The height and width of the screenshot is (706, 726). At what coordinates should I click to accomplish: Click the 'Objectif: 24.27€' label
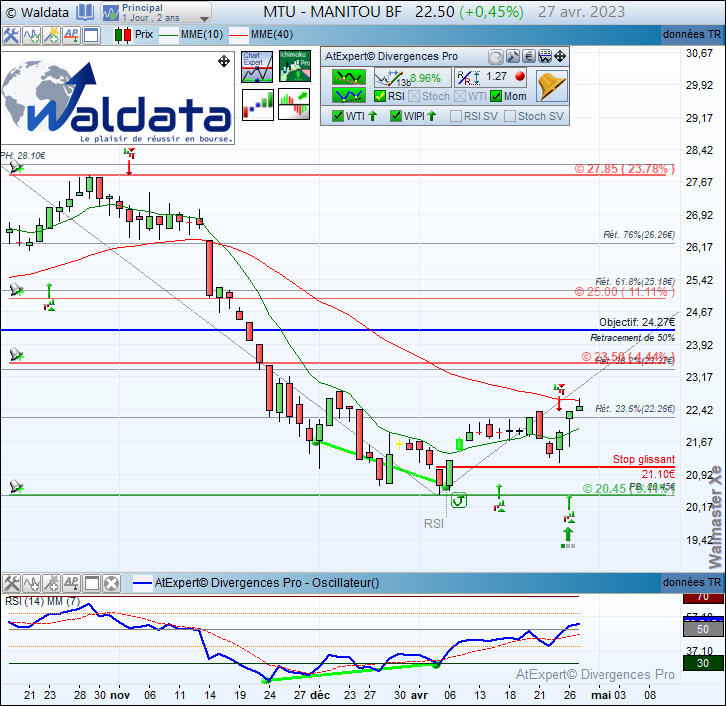(x=637, y=322)
